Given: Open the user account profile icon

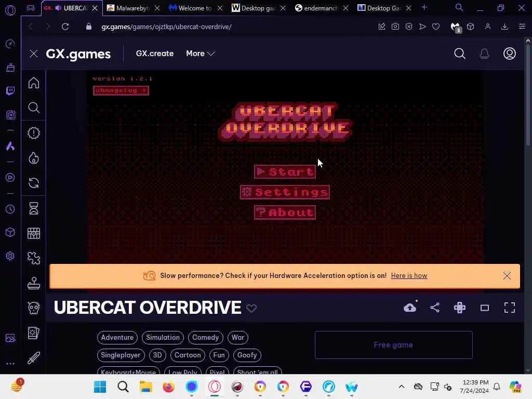Looking at the screenshot, I should (x=510, y=54).
